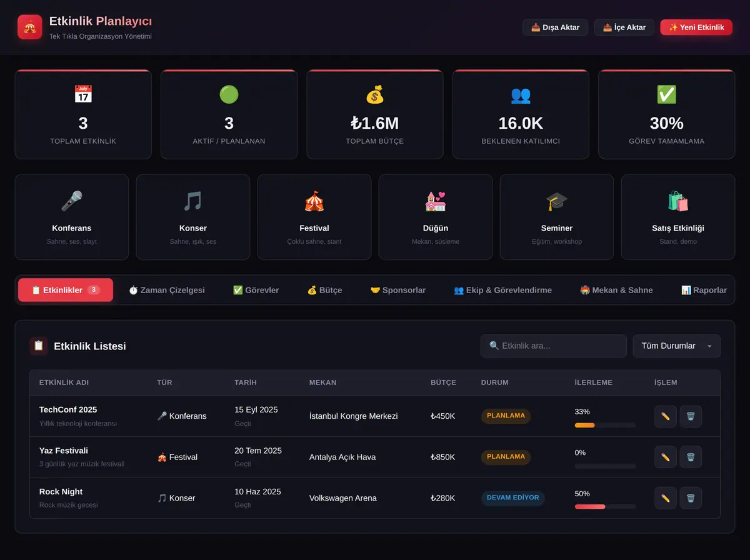Click the calendar icon above Toplam Etkinlik
This screenshot has height=560, width=750.
[x=83, y=94]
